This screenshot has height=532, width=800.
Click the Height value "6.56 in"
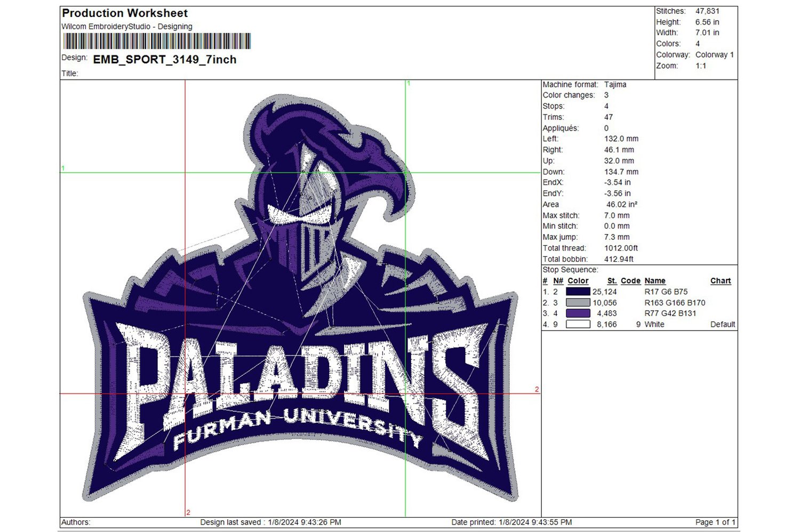point(707,22)
